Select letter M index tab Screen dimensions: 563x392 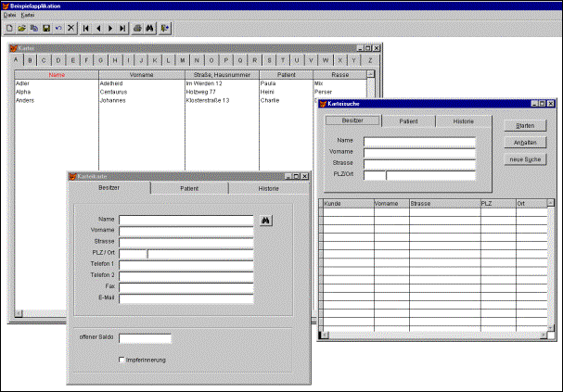point(182,60)
